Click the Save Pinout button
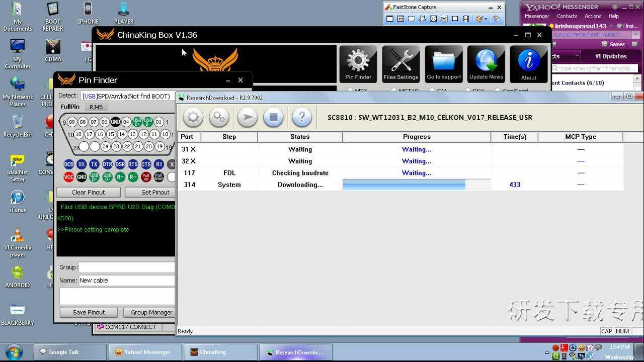This screenshot has width=644, height=362. pyautogui.click(x=89, y=312)
